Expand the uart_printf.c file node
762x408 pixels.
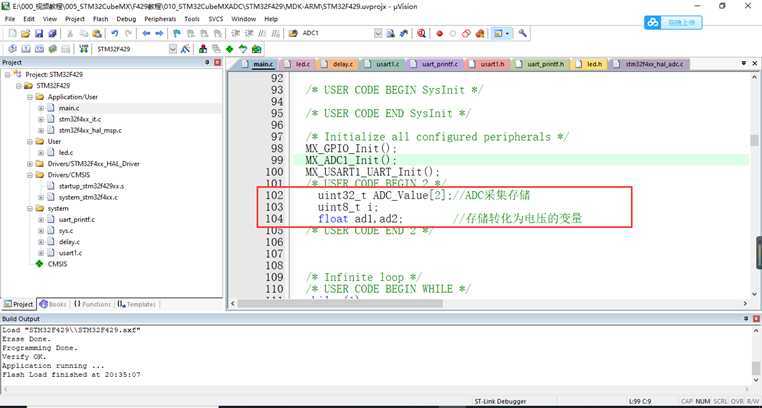[41, 220]
